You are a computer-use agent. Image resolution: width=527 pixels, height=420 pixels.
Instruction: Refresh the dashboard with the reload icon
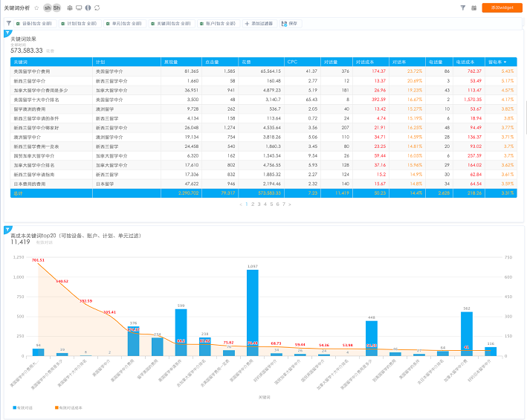[x=97, y=7]
